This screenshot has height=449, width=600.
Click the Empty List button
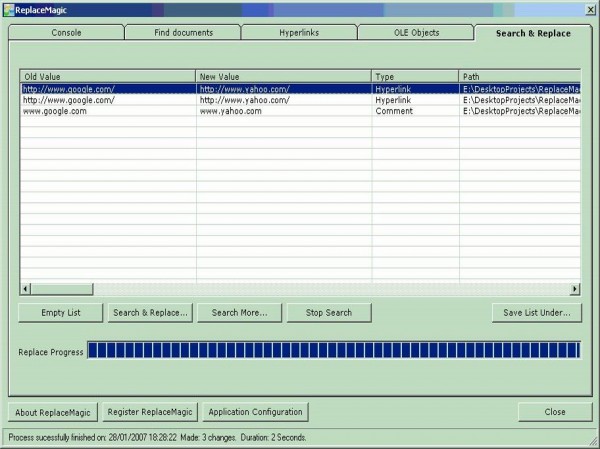[60, 313]
